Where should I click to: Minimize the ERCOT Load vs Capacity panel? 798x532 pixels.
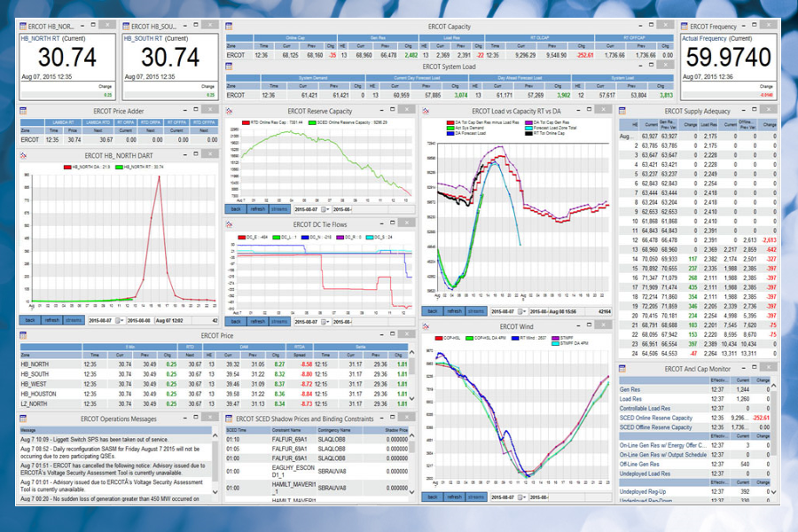579,109
